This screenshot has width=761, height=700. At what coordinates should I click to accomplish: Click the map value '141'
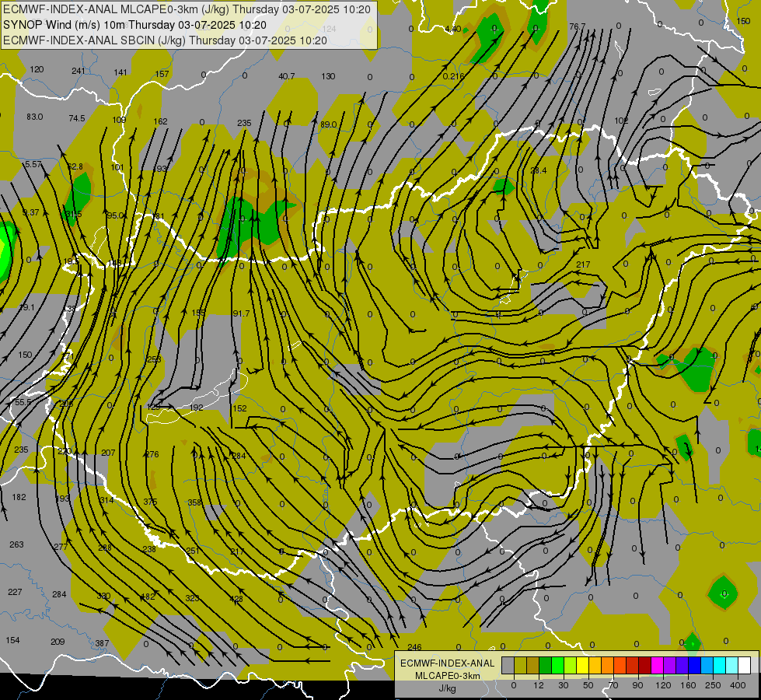(x=120, y=72)
